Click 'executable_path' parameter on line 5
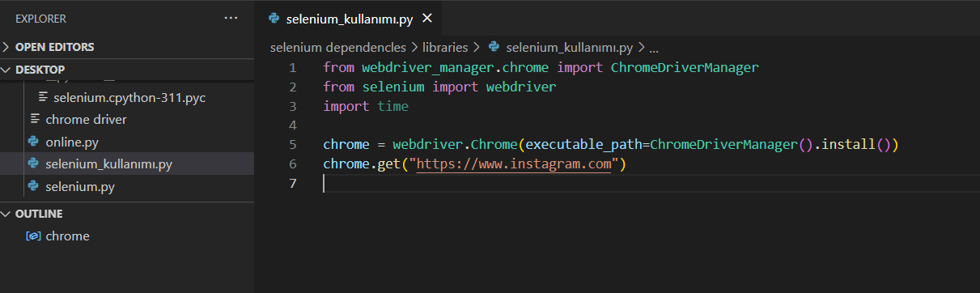Screen dimensions: 980x293 583,145
